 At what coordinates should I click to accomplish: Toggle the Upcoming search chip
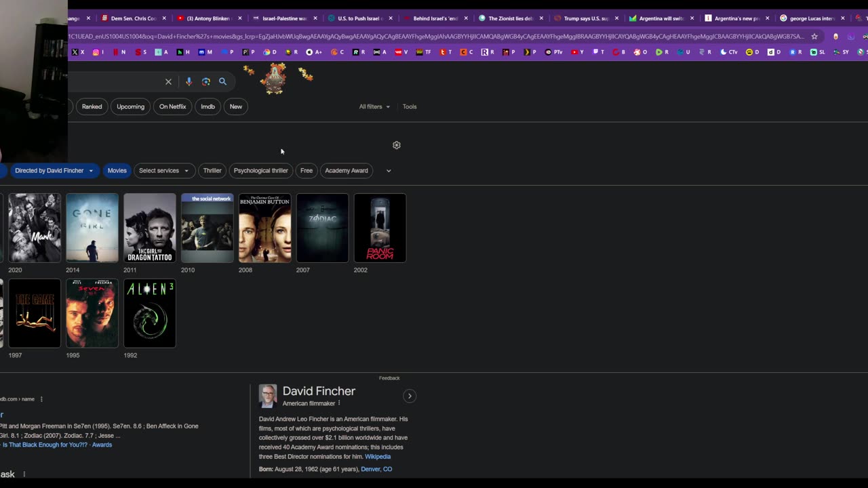130,106
